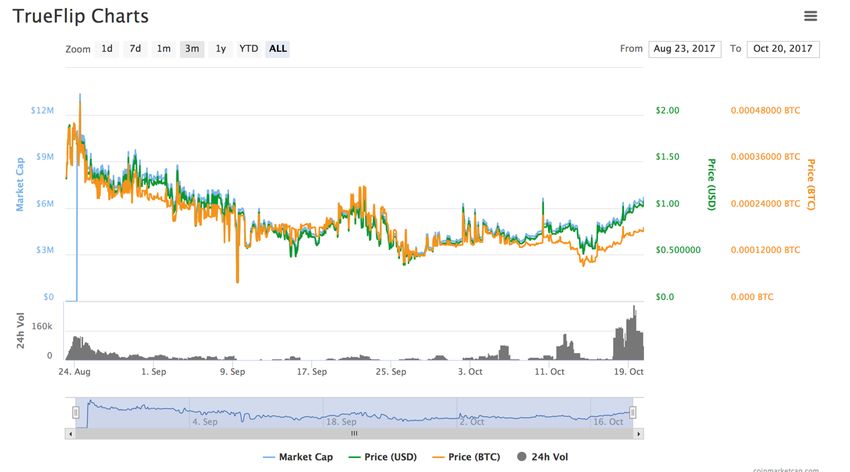Image resolution: width=850 pixels, height=472 pixels.
Task: Click the 25. Sep date label
Action: [x=391, y=372]
